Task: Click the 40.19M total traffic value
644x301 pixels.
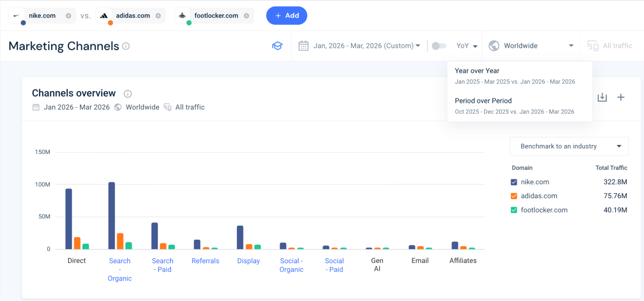Action: (x=615, y=210)
